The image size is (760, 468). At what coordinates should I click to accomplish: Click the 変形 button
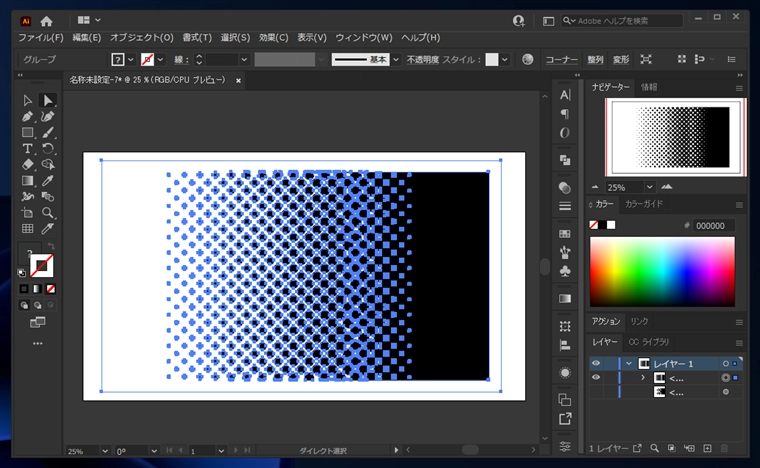(621, 60)
